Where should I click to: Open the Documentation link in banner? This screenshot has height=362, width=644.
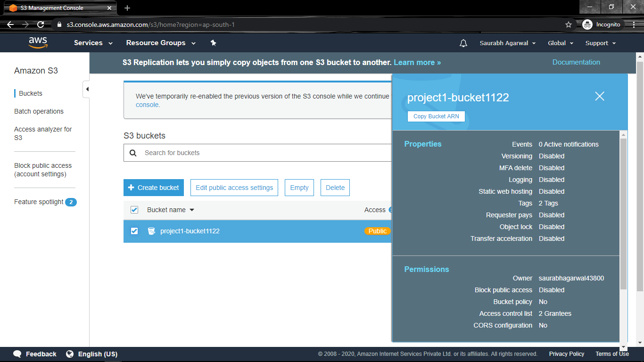pyautogui.click(x=576, y=62)
